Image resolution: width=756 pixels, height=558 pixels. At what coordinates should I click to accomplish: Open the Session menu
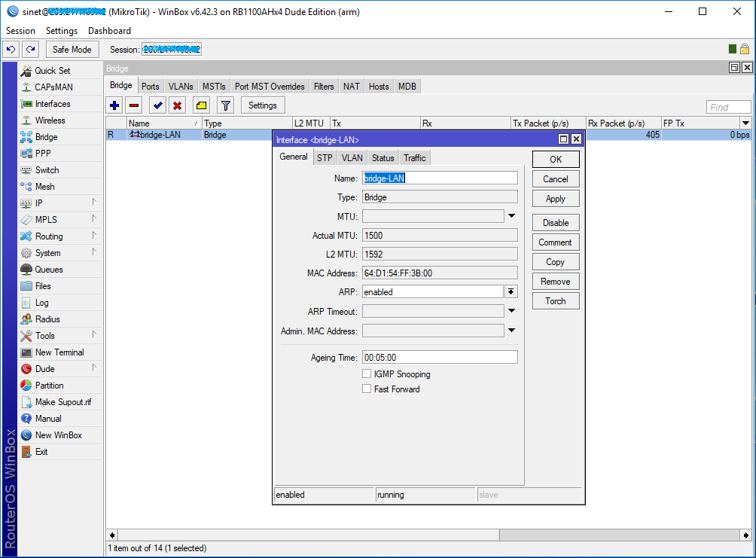[x=20, y=31]
